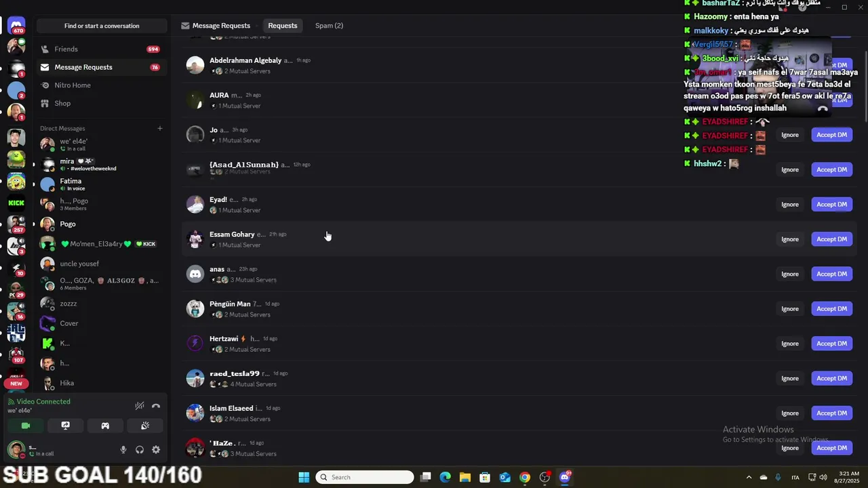The image size is (868, 488).
Task: Open DM with we' el4e'
Action: [x=100, y=144]
